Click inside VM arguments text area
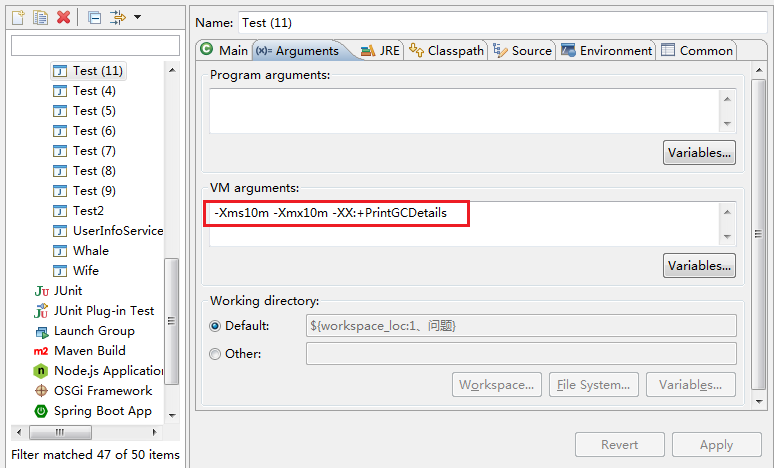 tap(464, 224)
